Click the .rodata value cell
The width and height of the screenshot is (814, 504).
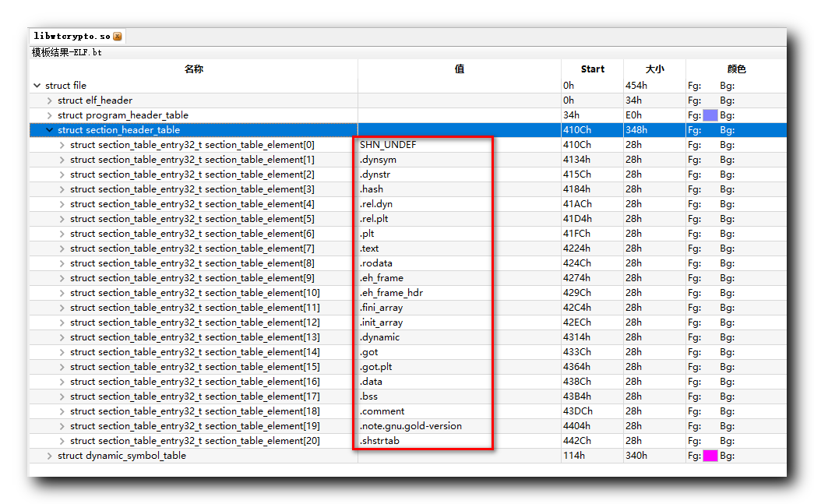[460, 263]
